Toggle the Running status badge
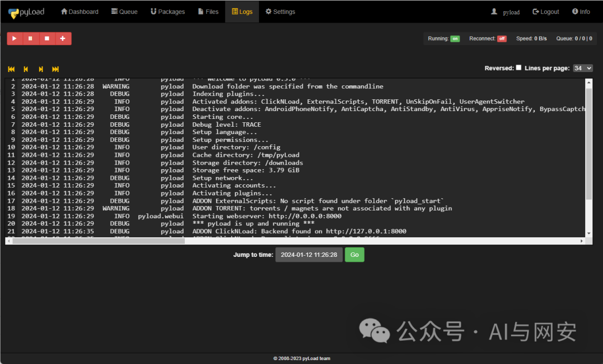 coord(456,39)
